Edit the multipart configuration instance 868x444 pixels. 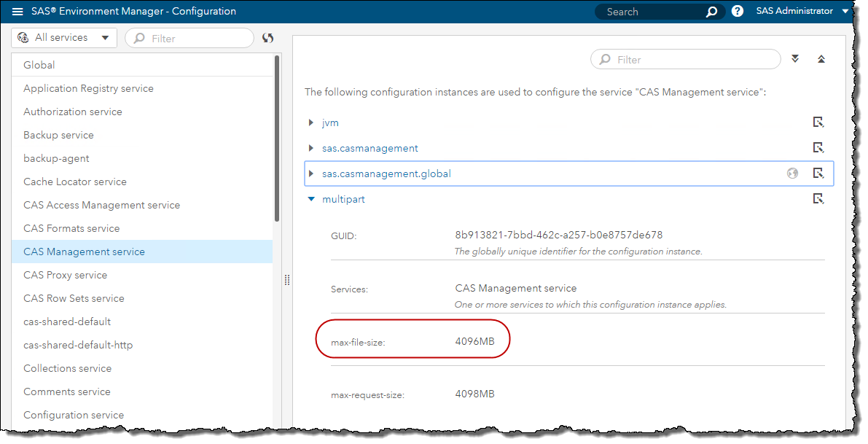818,199
